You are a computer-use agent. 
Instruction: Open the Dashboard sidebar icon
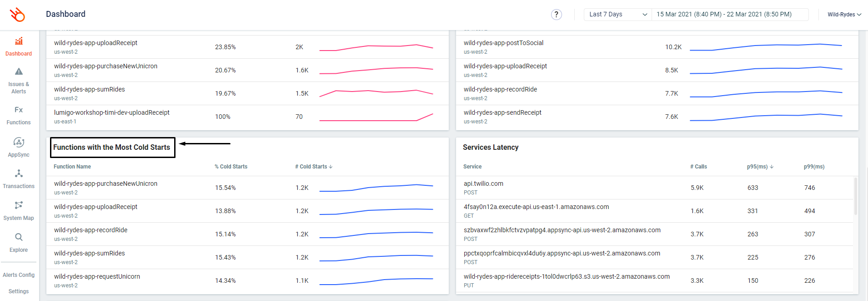point(19,41)
